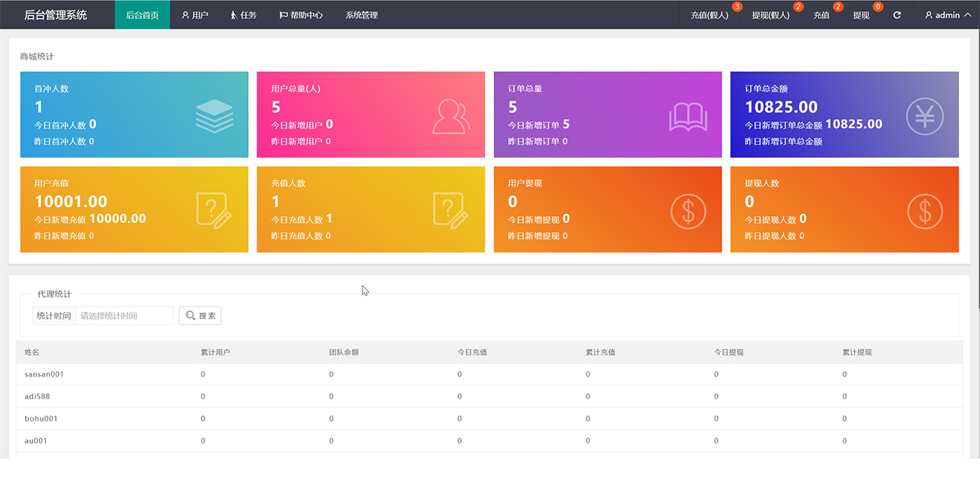
Task: Click the 统计时间 date input field
Action: [x=124, y=316]
